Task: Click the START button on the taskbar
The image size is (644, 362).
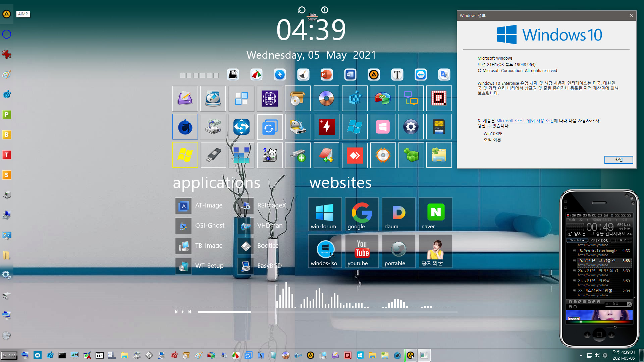Action: [x=9, y=355]
